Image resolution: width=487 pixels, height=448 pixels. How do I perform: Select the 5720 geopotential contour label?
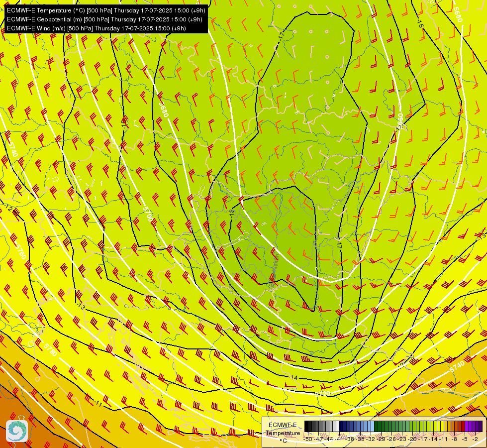pos(322,394)
